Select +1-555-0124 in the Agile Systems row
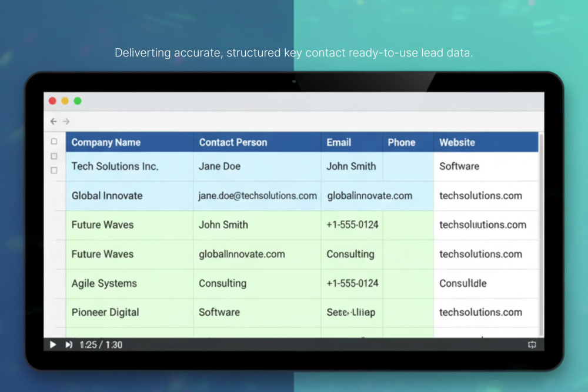Viewport: 588px width, 392px height. [x=352, y=283]
